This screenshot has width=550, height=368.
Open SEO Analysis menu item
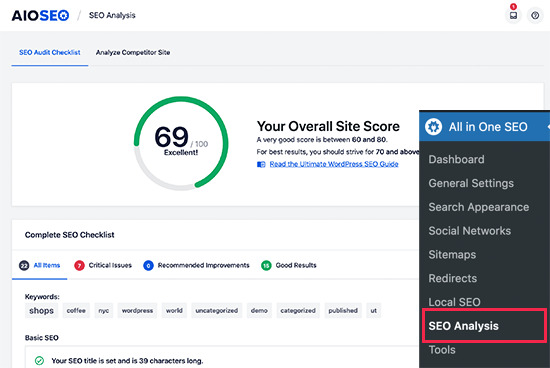484,326
